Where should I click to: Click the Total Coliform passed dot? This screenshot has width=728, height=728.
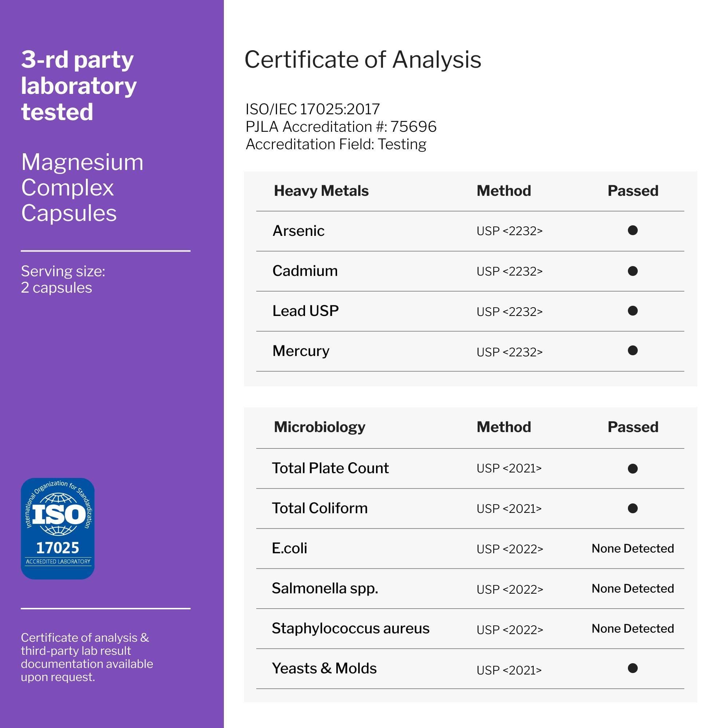coord(633,508)
